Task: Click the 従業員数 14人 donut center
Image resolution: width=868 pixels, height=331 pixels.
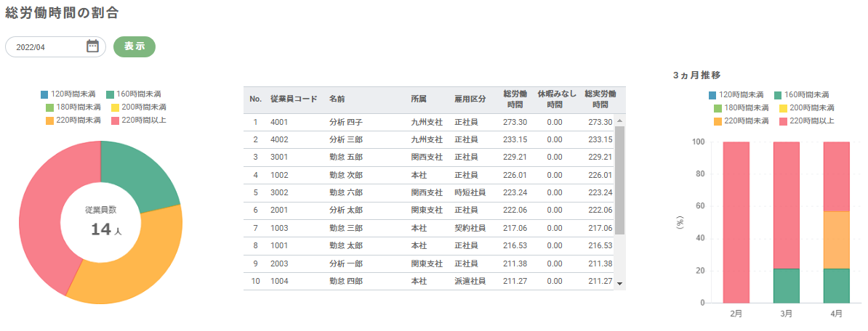Action: point(101,222)
